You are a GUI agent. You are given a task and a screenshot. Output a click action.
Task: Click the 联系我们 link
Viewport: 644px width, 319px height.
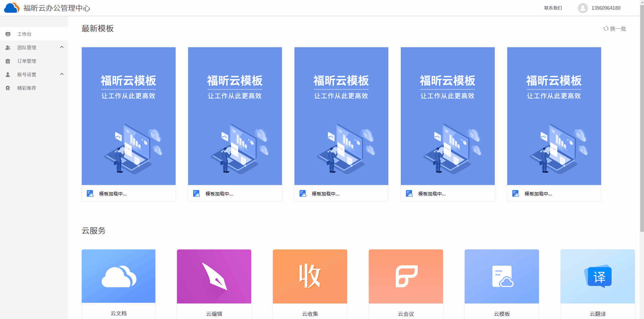(x=553, y=8)
